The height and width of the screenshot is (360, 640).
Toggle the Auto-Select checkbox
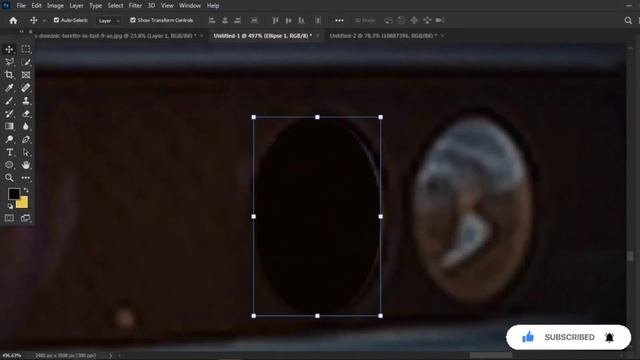click(56, 20)
